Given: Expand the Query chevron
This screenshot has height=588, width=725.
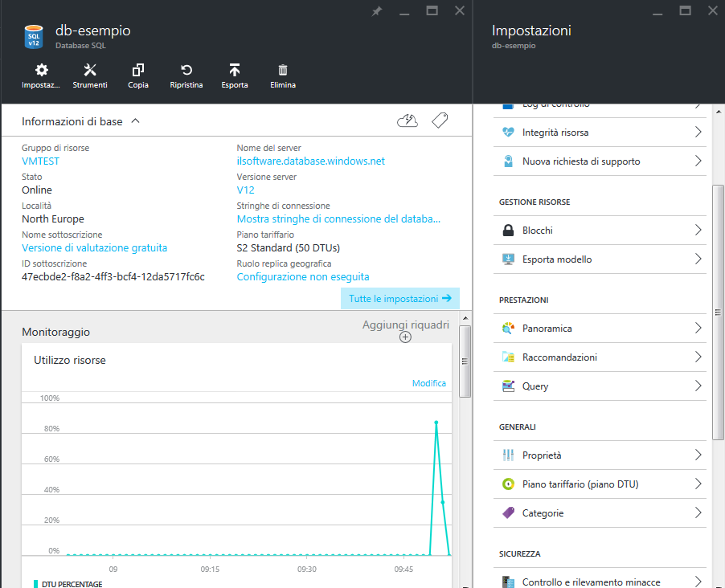Looking at the screenshot, I should (698, 386).
